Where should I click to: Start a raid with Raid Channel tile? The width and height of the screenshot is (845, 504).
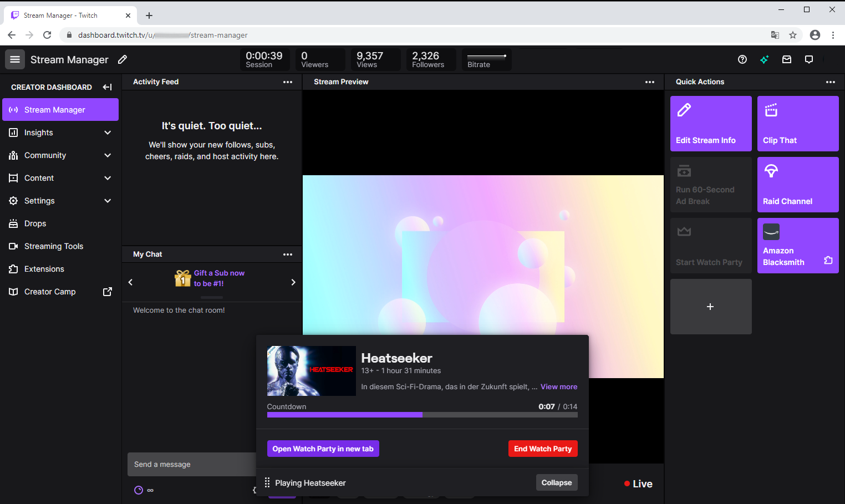click(x=797, y=185)
